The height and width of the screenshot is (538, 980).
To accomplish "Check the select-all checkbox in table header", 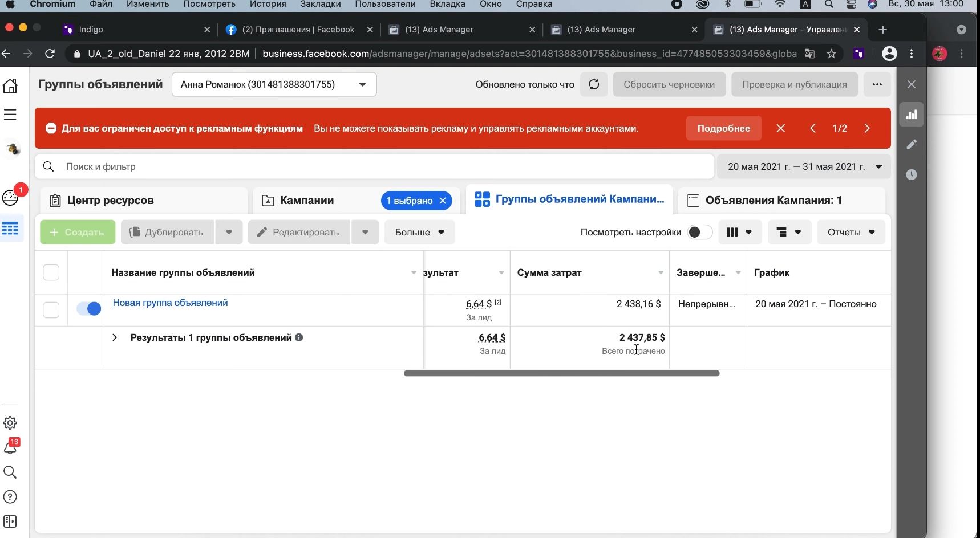I will click(x=51, y=272).
